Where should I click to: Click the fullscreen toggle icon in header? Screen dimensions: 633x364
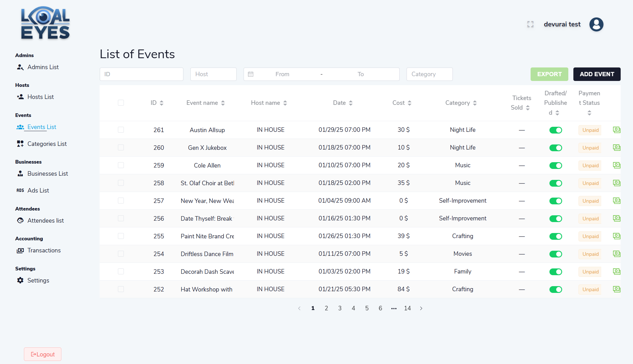tap(530, 24)
